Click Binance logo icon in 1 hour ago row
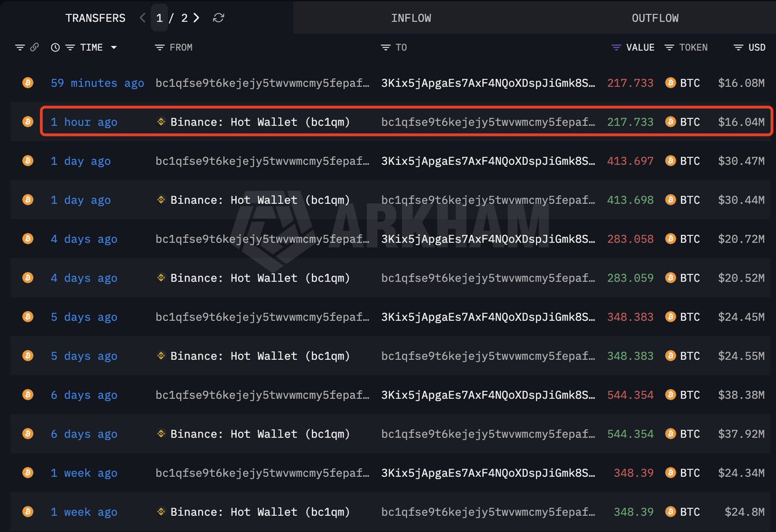The image size is (776, 532). [x=161, y=121]
